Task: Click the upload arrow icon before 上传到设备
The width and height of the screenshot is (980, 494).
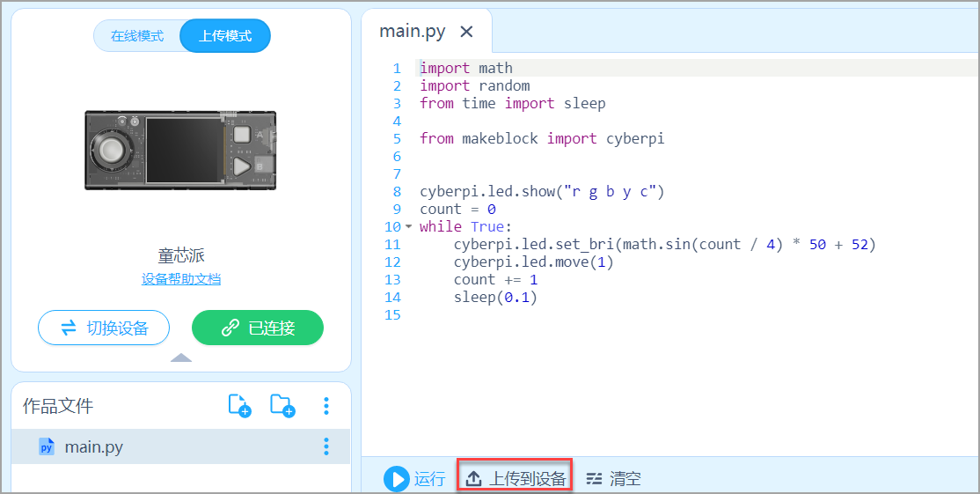Action: [474, 479]
